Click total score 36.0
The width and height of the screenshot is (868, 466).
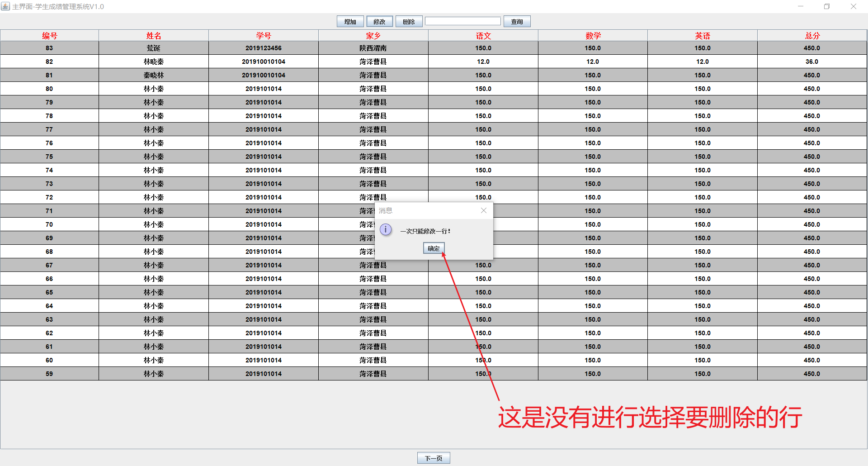812,62
